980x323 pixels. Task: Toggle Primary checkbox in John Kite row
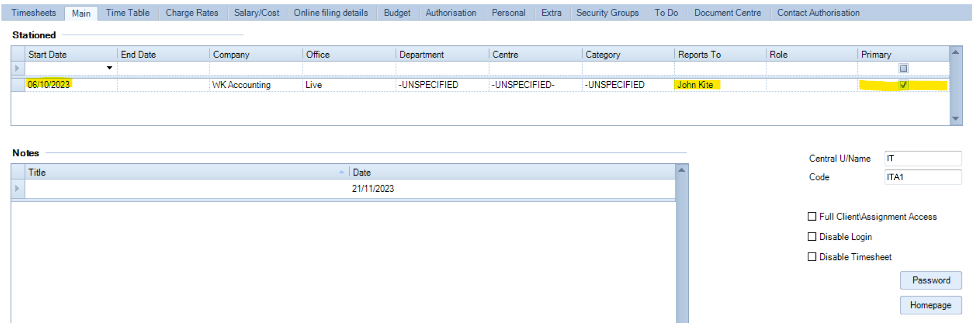point(903,85)
